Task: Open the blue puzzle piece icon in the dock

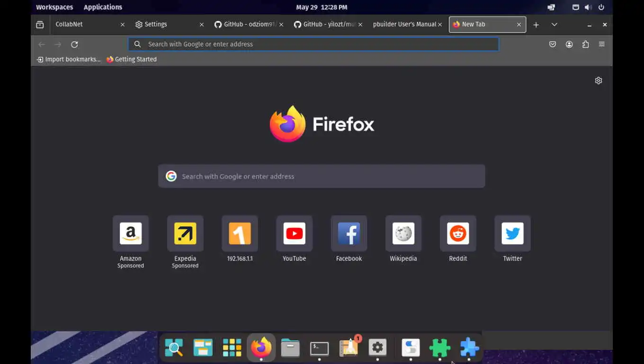Action: click(469, 348)
